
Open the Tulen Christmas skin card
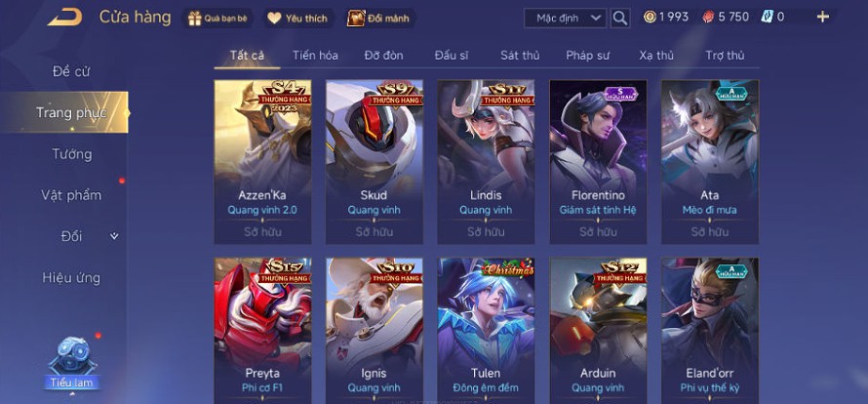[x=486, y=330]
